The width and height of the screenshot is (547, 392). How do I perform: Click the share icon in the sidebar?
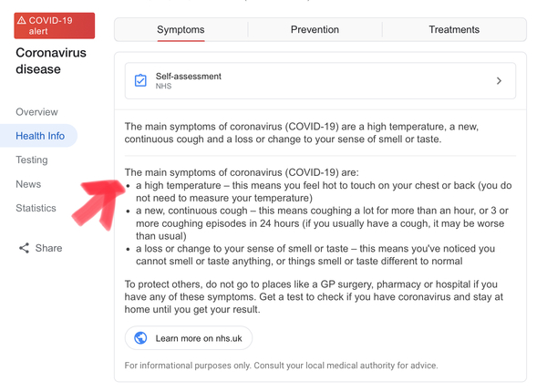click(24, 248)
